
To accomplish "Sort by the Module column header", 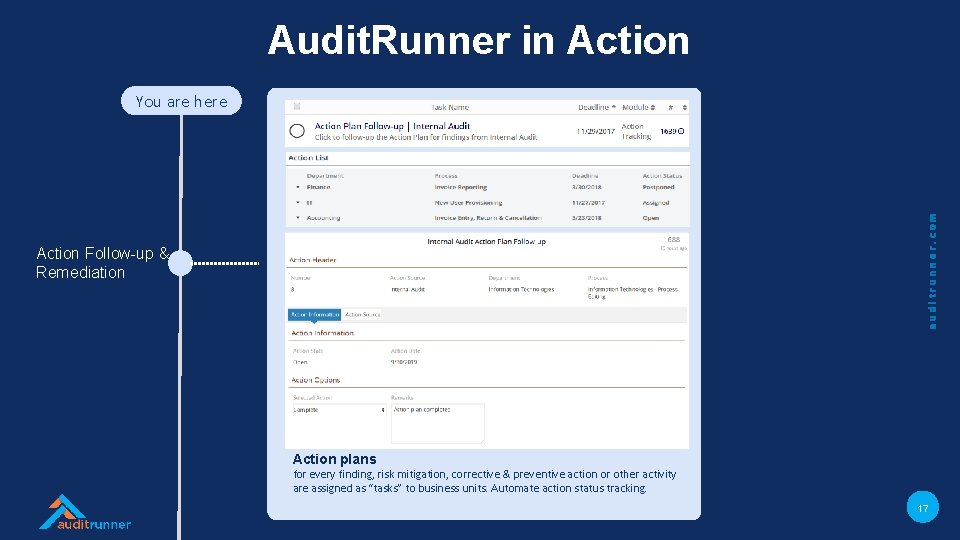I will click(639, 107).
